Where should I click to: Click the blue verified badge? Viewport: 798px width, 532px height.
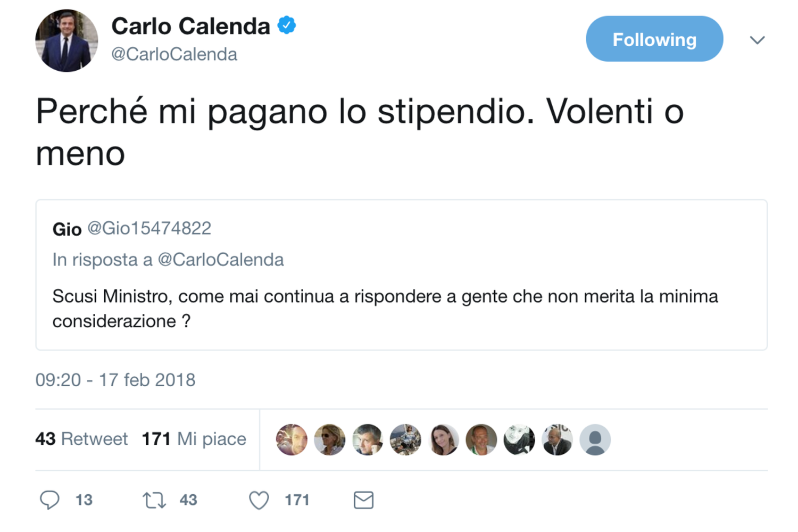point(287,25)
